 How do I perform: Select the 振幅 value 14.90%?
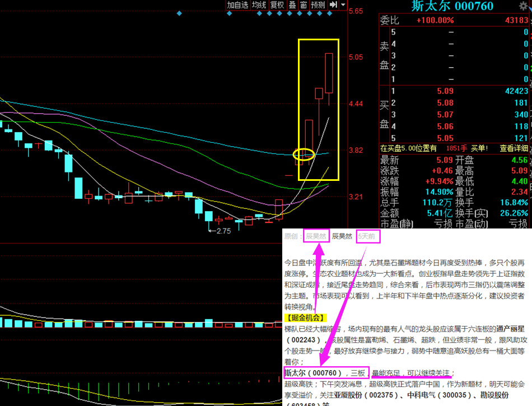(x=440, y=192)
